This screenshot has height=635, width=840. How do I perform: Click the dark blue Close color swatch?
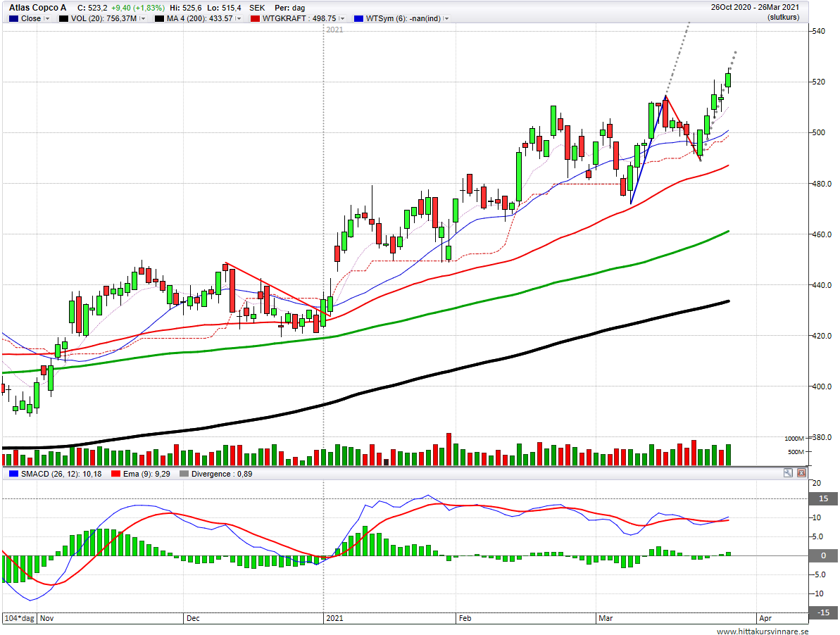pos(14,19)
